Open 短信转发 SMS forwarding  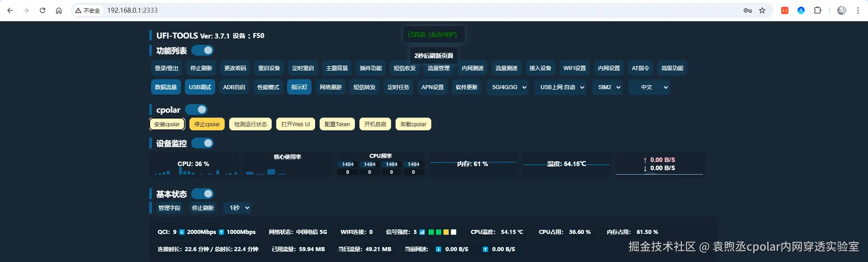point(364,87)
